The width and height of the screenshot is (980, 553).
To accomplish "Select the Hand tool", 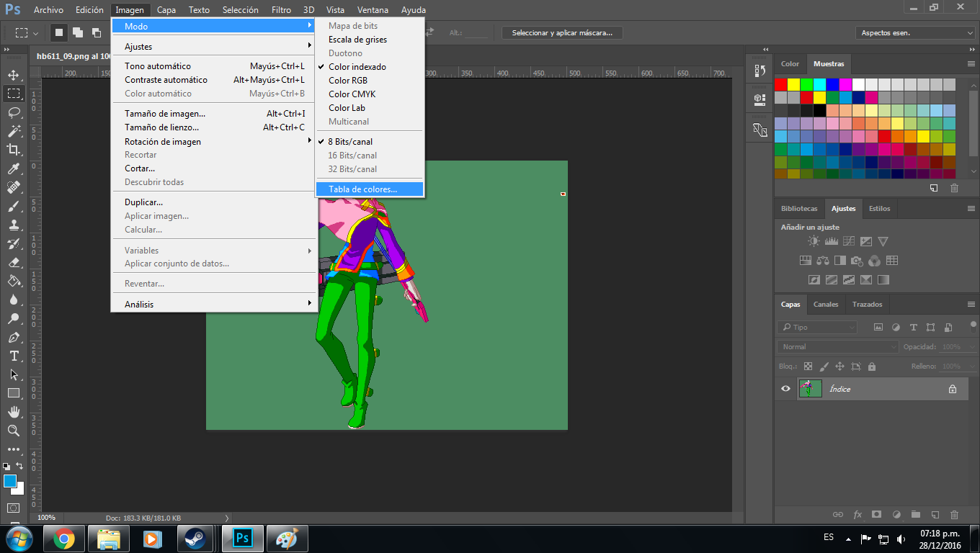I will [x=14, y=412].
